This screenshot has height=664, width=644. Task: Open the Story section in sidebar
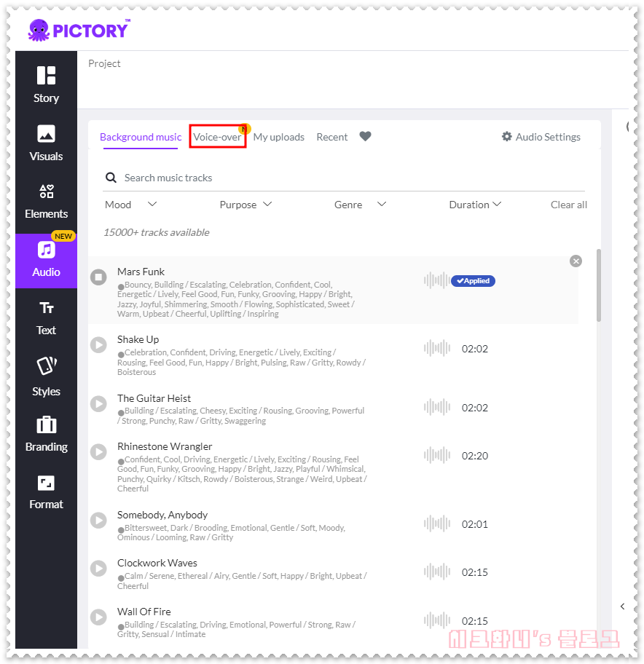[46, 84]
